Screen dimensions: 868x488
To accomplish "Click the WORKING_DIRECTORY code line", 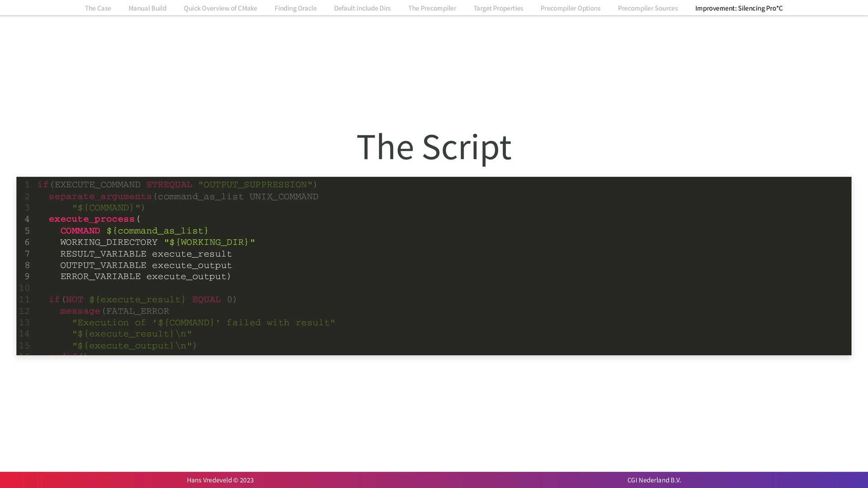I will point(157,242).
